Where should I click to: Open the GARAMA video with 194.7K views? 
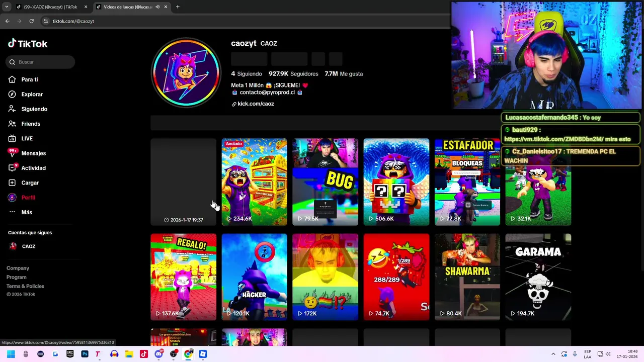538,277
